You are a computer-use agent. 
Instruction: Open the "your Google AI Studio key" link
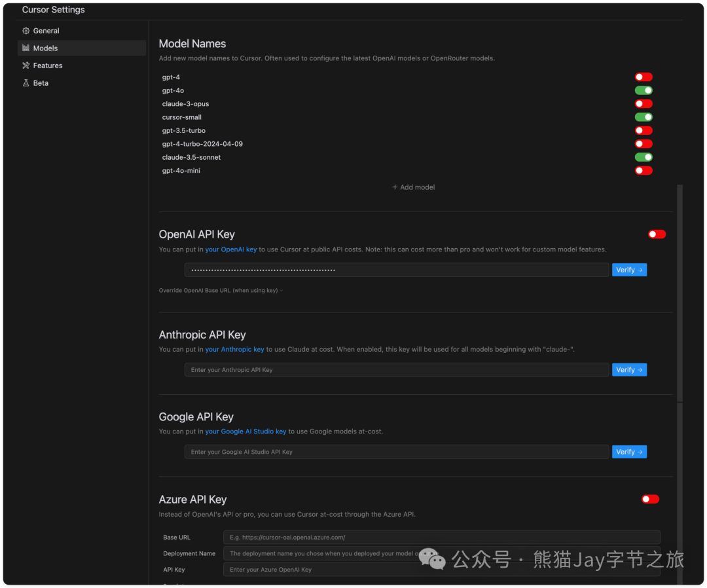click(x=245, y=431)
